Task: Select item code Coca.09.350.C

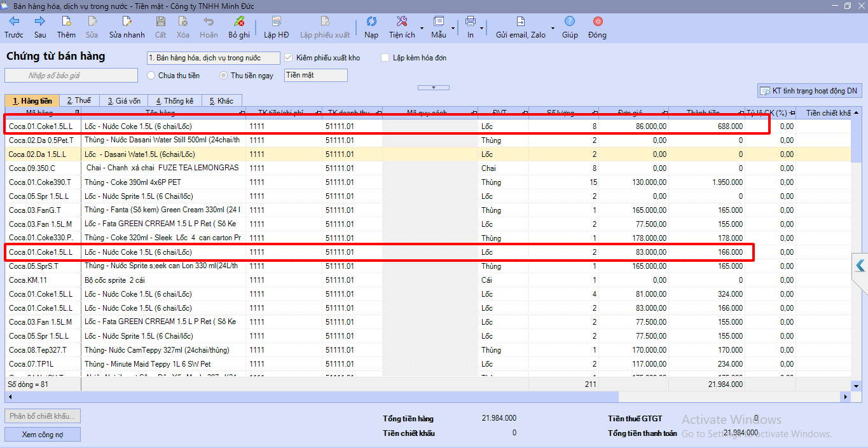Action: coord(32,168)
